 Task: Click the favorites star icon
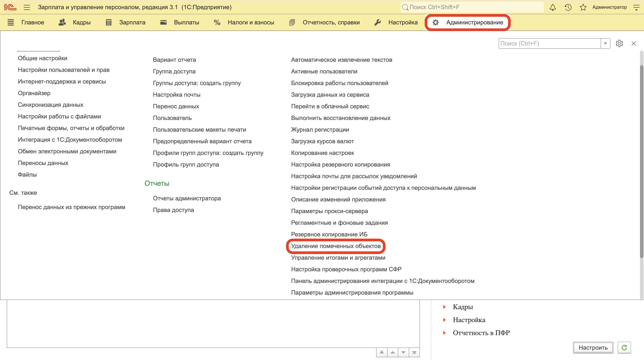click(x=583, y=7)
